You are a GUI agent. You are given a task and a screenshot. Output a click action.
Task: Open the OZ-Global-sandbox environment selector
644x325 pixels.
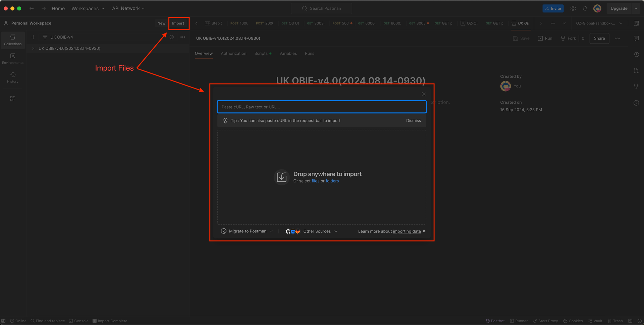(599, 23)
